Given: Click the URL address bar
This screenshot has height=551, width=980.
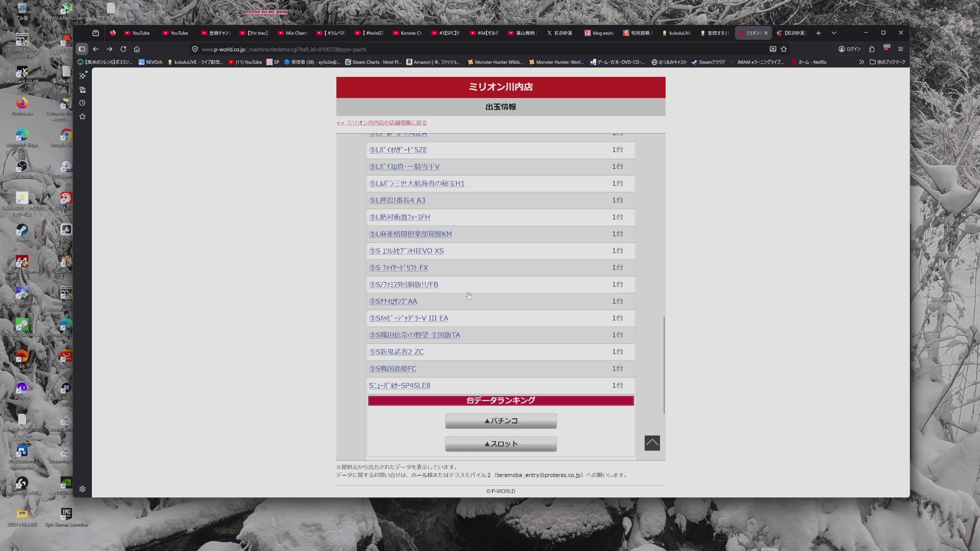Looking at the screenshot, I should click(459, 49).
